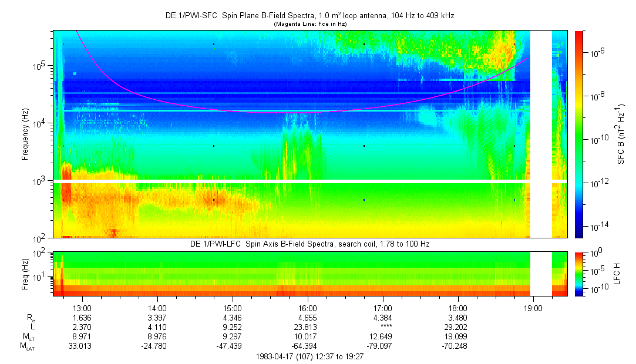Viewport: 636px width, 364px height.
Task: Click the 17:00 time axis label
Action: point(382,308)
